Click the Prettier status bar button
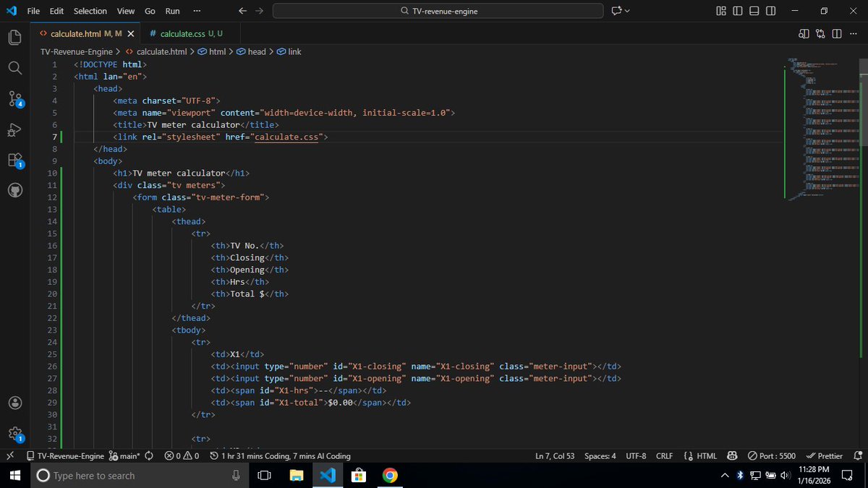The height and width of the screenshot is (488, 868). click(824, 456)
